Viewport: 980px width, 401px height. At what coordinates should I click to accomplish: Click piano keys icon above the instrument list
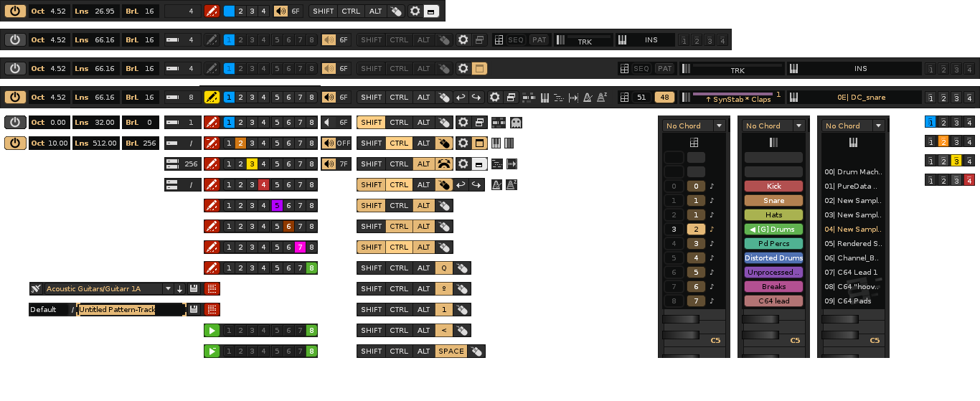[853, 143]
